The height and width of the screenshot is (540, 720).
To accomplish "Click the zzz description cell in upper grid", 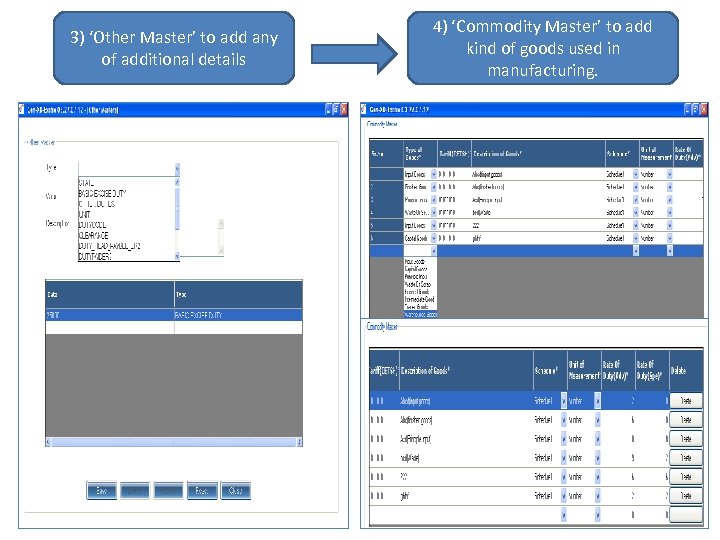I will (x=539, y=225).
